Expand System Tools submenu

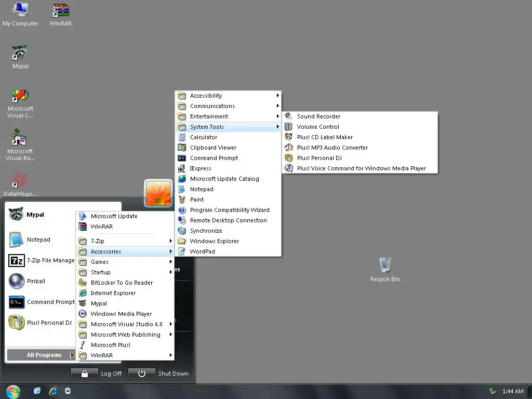point(228,127)
